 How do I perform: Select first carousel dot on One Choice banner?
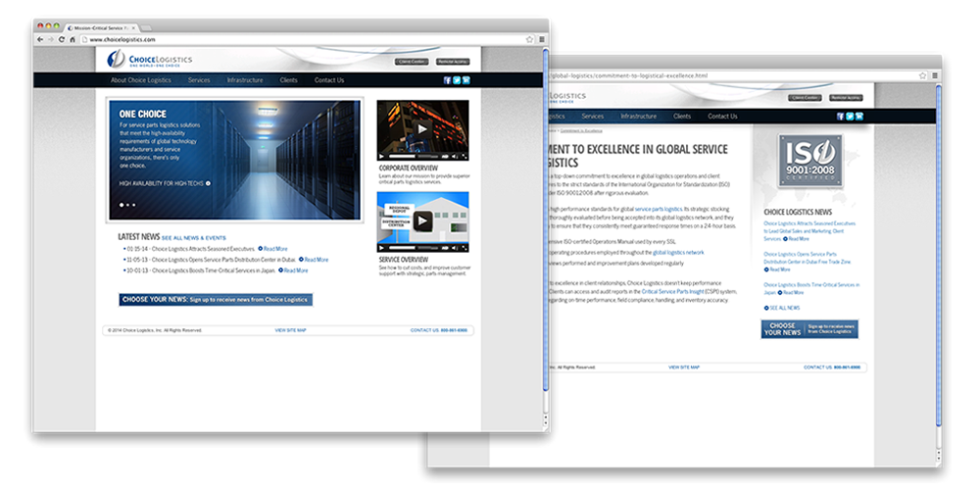tap(122, 205)
